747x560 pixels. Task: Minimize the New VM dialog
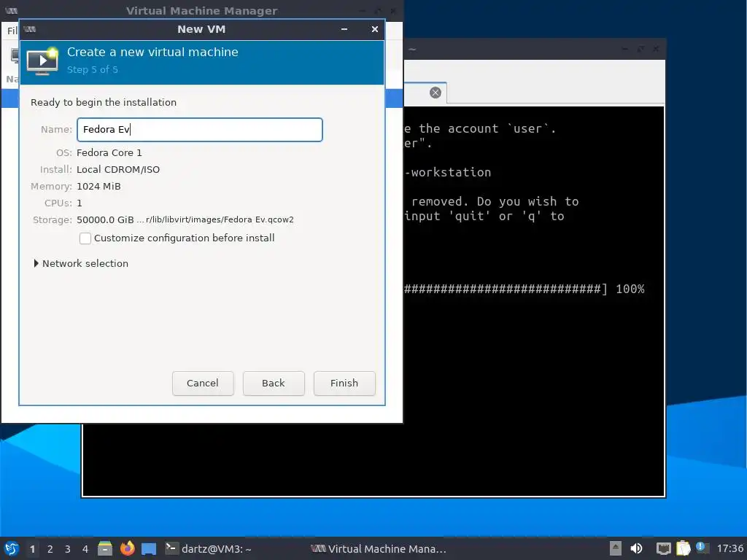(x=344, y=29)
